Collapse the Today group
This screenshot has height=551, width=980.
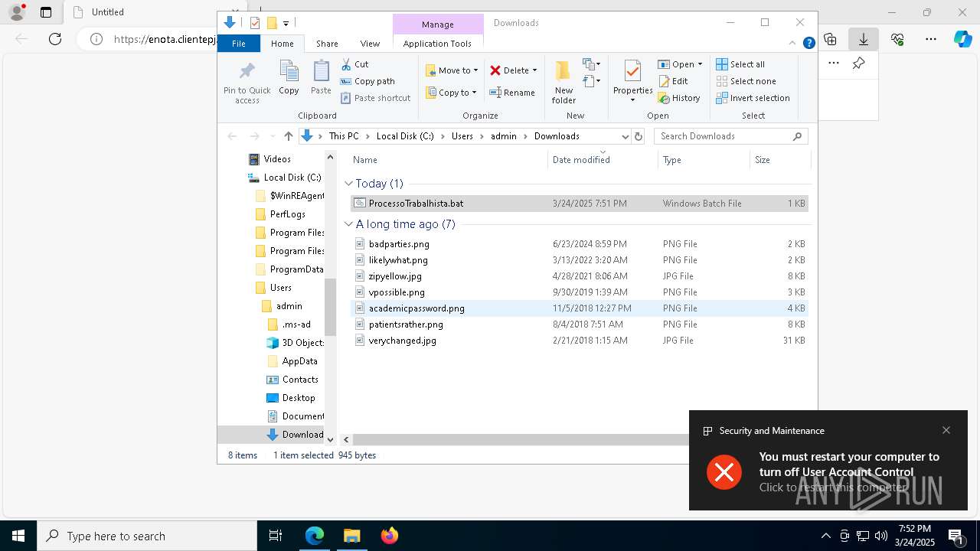pos(348,184)
